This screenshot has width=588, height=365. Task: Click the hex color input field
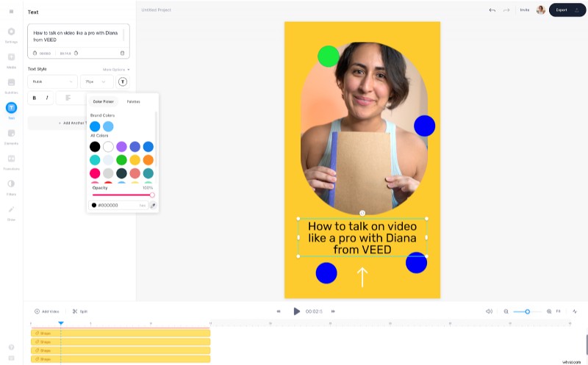[x=118, y=206]
